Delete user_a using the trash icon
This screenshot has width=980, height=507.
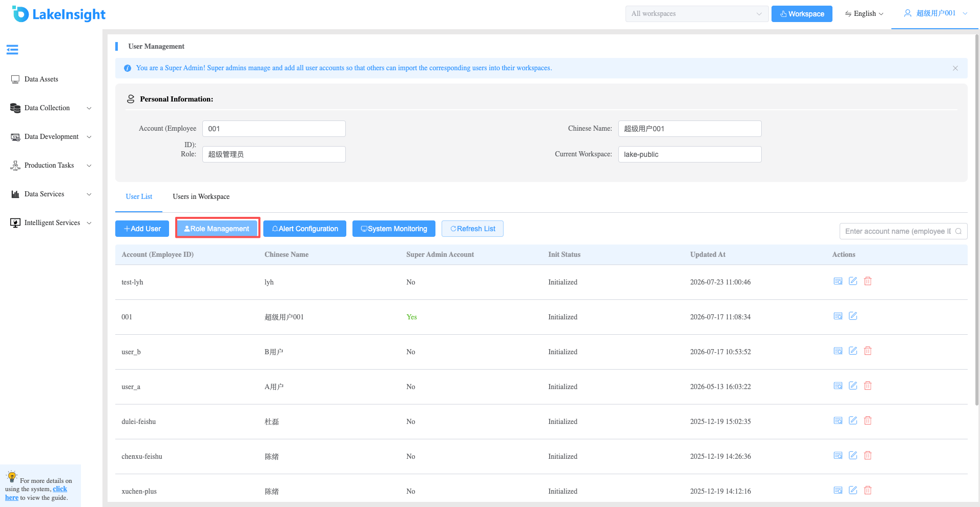pyautogui.click(x=868, y=386)
